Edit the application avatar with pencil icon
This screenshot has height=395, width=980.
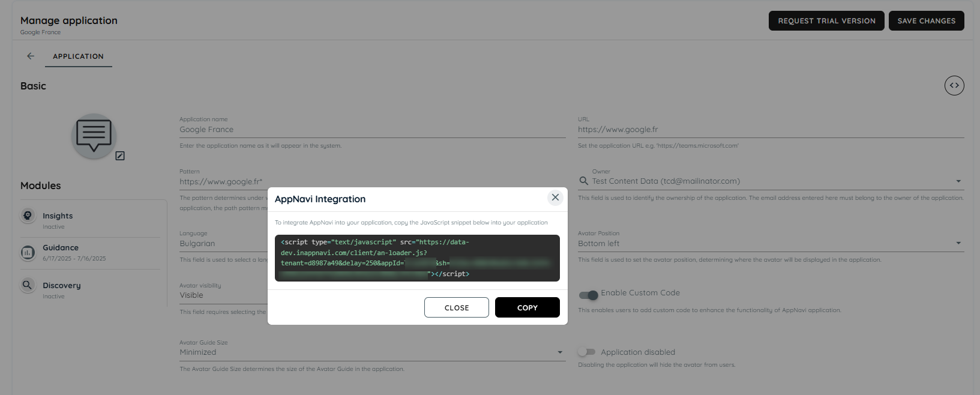click(x=120, y=156)
